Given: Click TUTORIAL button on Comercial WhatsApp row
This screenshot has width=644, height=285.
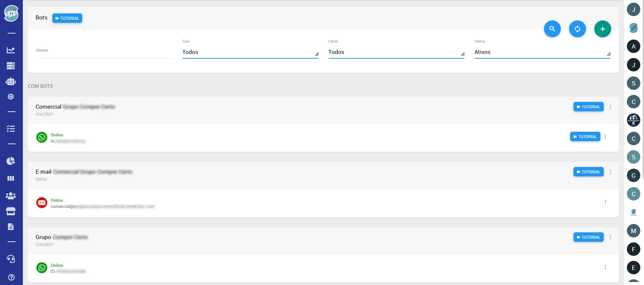Looking at the screenshot, I should (585, 136).
